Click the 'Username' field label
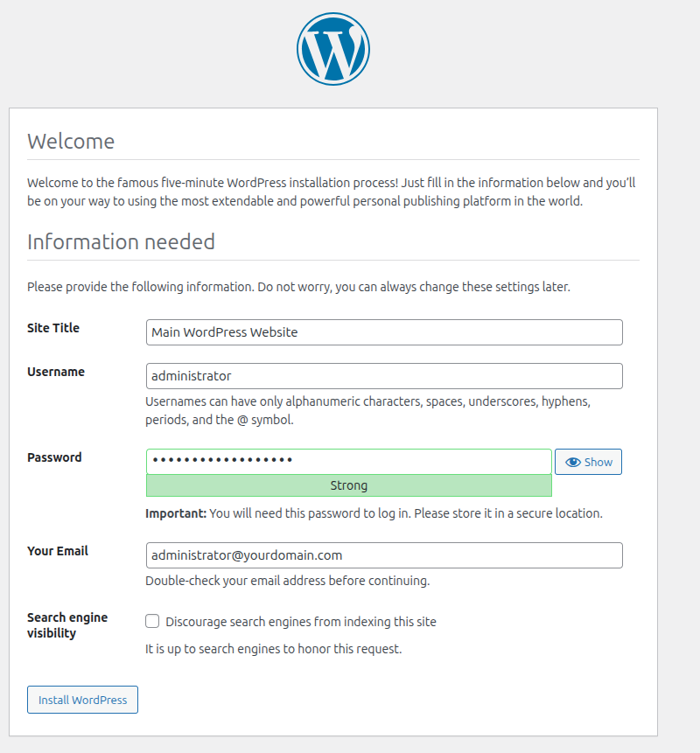 56,372
